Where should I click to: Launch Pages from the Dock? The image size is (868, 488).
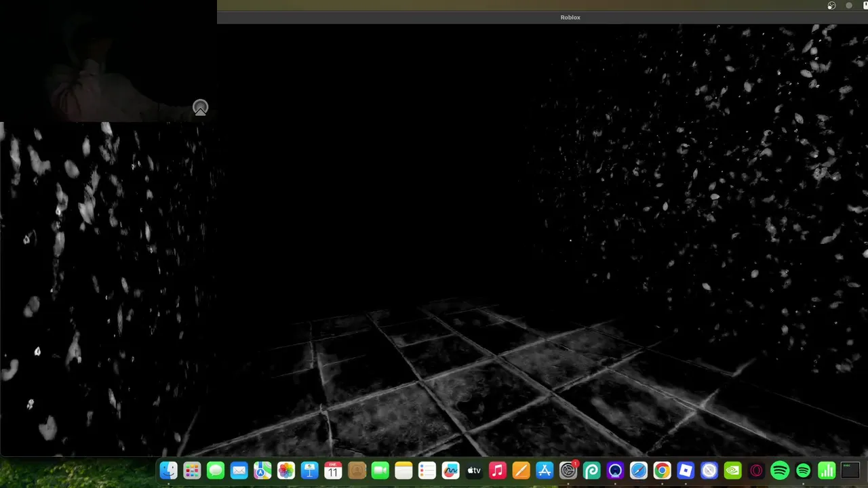[x=521, y=470]
